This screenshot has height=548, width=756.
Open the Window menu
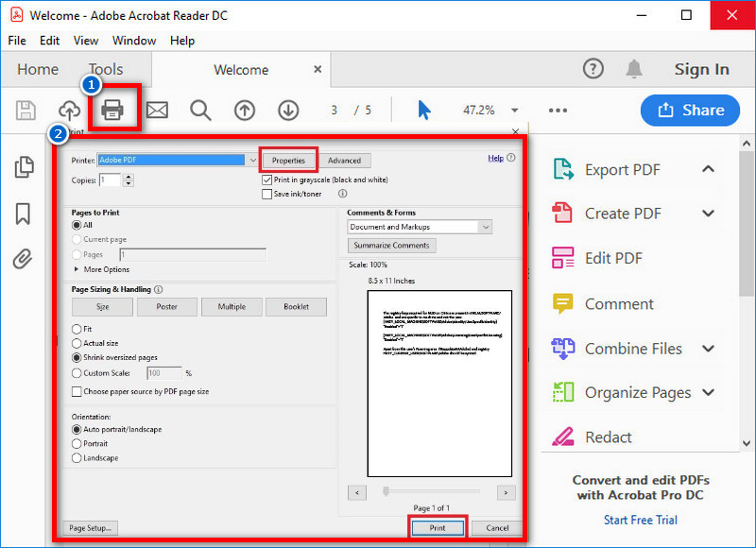point(134,41)
